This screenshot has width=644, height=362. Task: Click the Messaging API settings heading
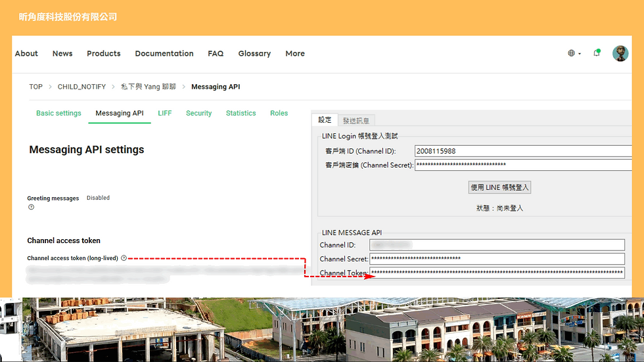[87, 150]
